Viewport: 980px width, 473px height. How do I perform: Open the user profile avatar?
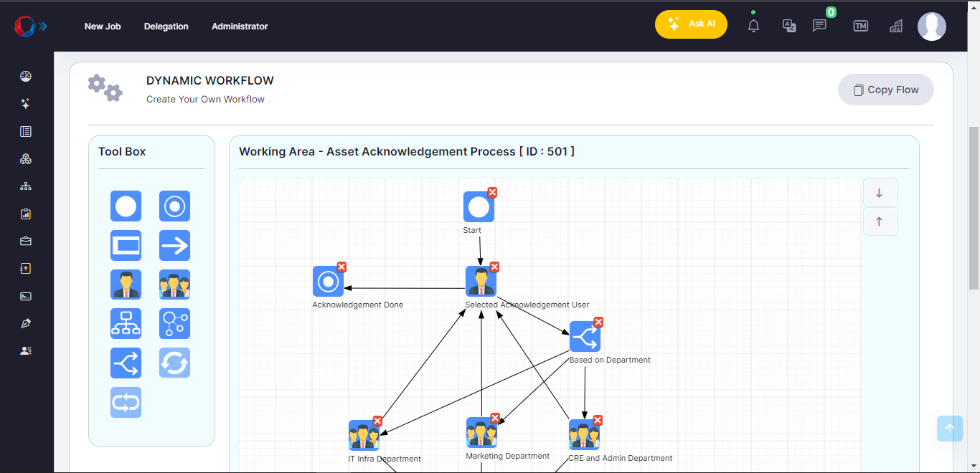(x=932, y=27)
